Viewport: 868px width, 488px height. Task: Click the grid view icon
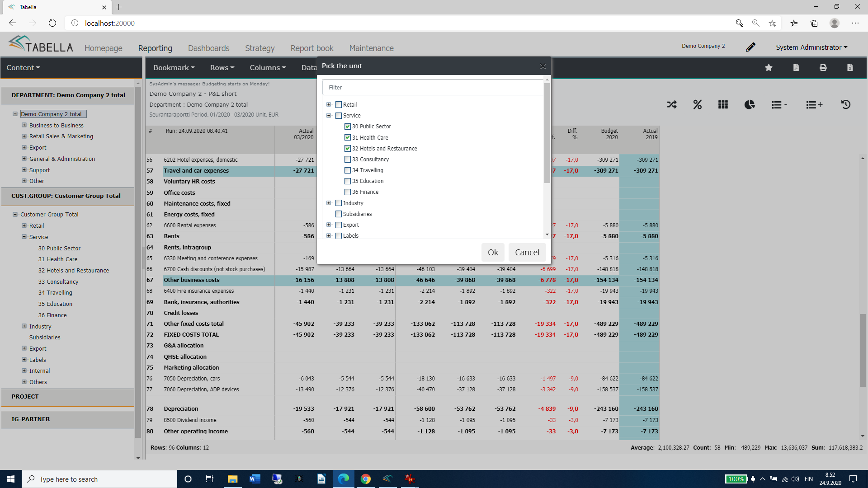[x=723, y=105]
